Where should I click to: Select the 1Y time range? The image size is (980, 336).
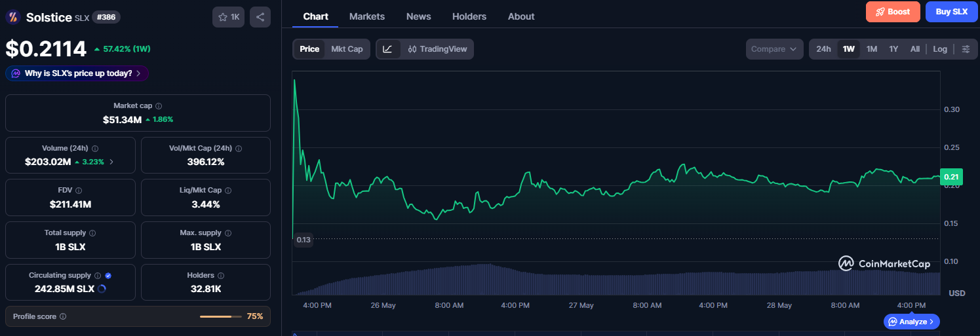pos(893,49)
